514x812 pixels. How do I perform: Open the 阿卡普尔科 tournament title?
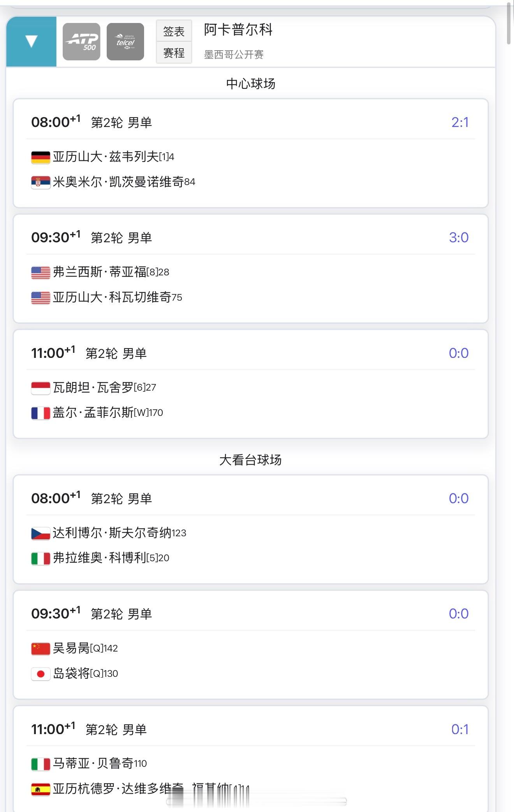238,30
